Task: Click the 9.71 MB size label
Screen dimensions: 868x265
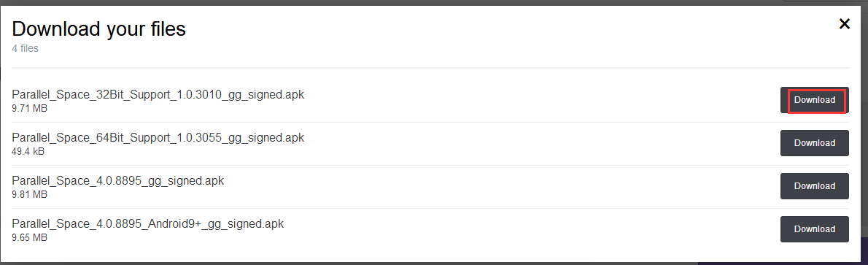Action: [x=29, y=109]
